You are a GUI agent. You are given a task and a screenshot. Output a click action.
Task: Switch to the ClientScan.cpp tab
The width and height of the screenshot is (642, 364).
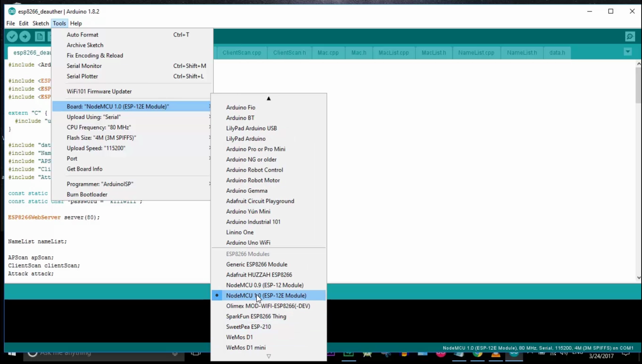coord(242,53)
